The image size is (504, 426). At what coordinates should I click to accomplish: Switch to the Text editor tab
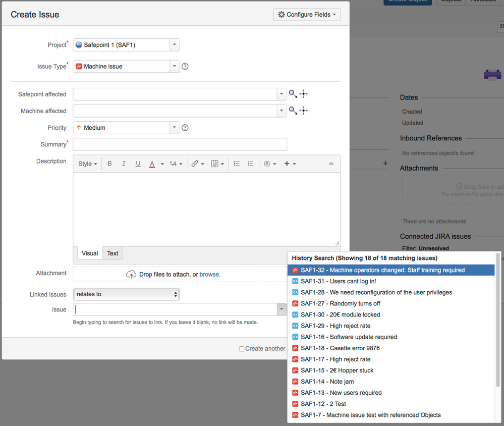click(113, 253)
